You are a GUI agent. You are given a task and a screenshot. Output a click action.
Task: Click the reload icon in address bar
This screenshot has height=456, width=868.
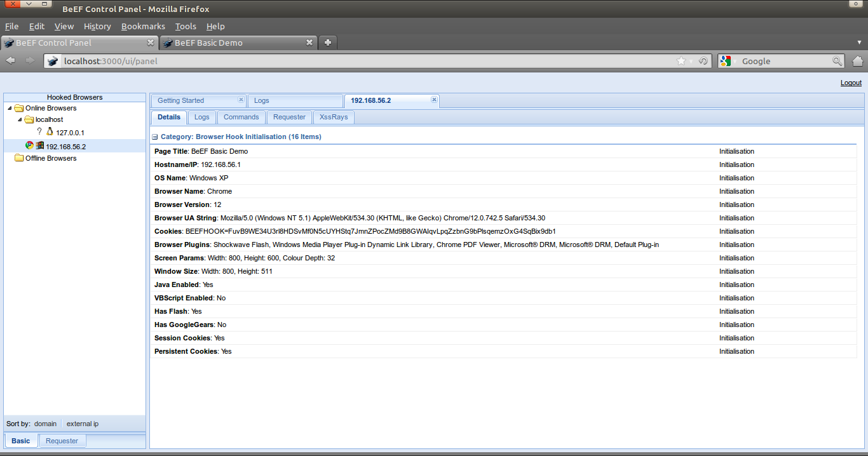[703, 61]
